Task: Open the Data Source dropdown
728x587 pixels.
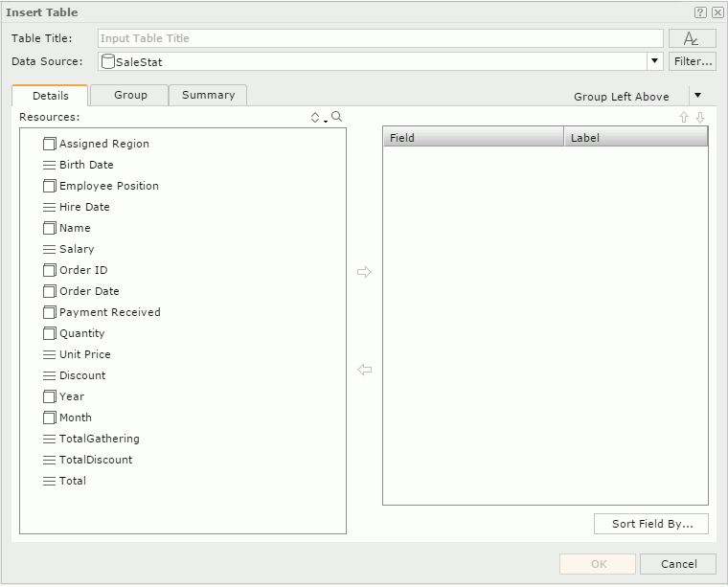Action: click(654, 61)
